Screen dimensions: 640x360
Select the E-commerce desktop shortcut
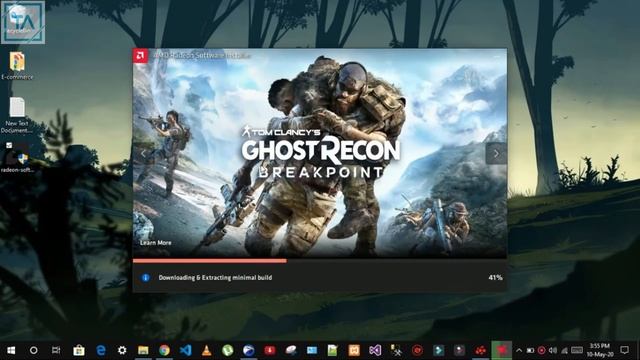coord(17,65)
